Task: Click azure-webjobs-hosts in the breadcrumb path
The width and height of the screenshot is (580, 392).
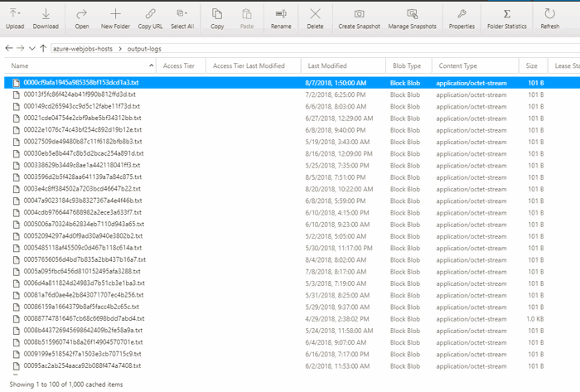Action: (x=81, y=49)
